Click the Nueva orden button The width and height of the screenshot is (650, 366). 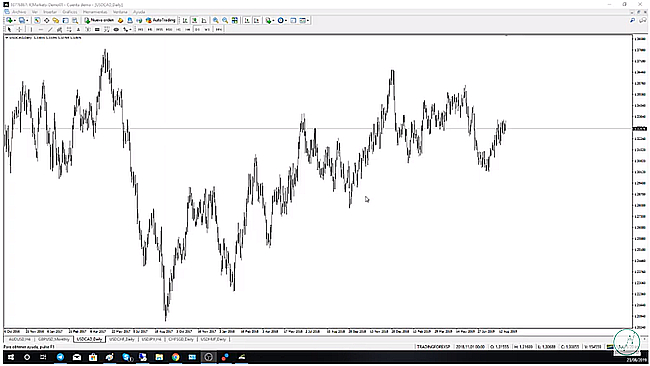coord(99,20)
